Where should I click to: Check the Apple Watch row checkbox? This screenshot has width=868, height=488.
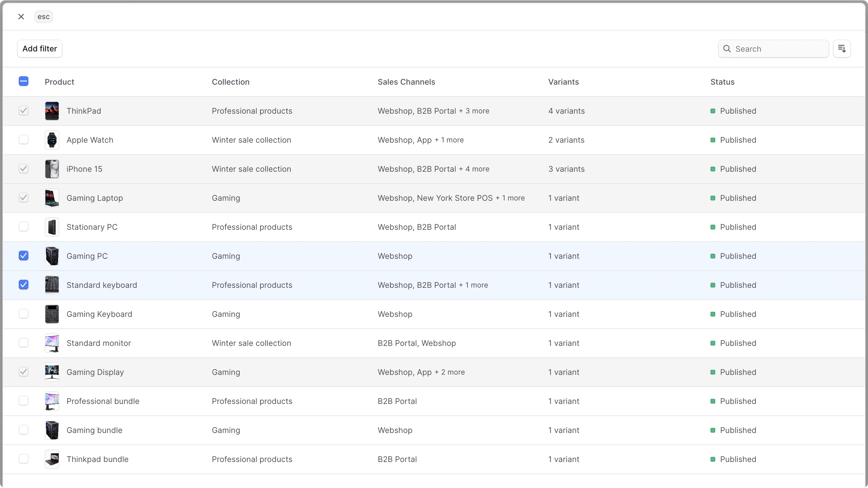[24, 139]
